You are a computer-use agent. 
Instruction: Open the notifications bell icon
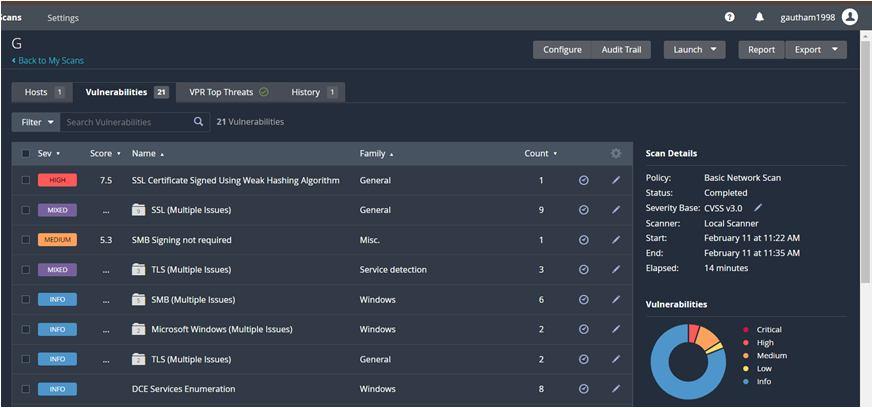(759, 17)
